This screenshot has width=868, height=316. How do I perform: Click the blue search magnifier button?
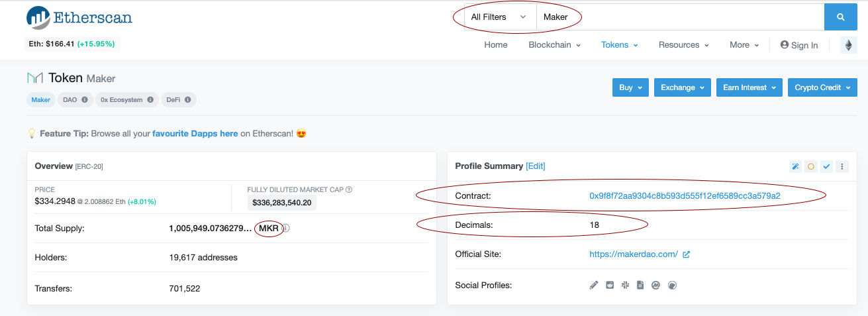click(x=841, y=17)
